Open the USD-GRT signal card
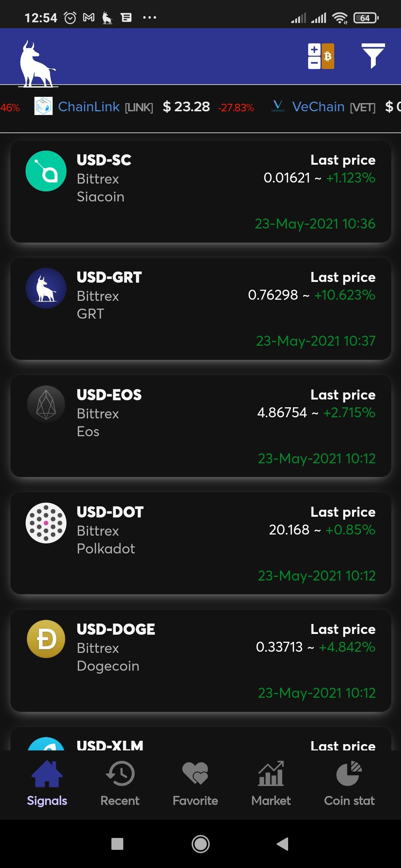 (x=200, y=309)
